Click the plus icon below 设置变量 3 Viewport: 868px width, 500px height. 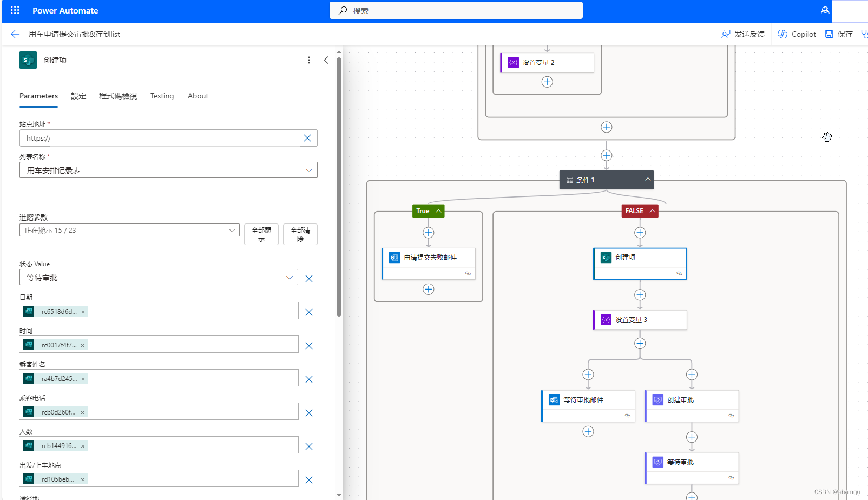pos(640,343)
